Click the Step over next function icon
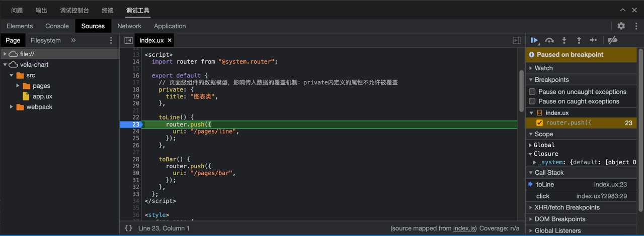This screenshot has width=644, height=236. 549,40
